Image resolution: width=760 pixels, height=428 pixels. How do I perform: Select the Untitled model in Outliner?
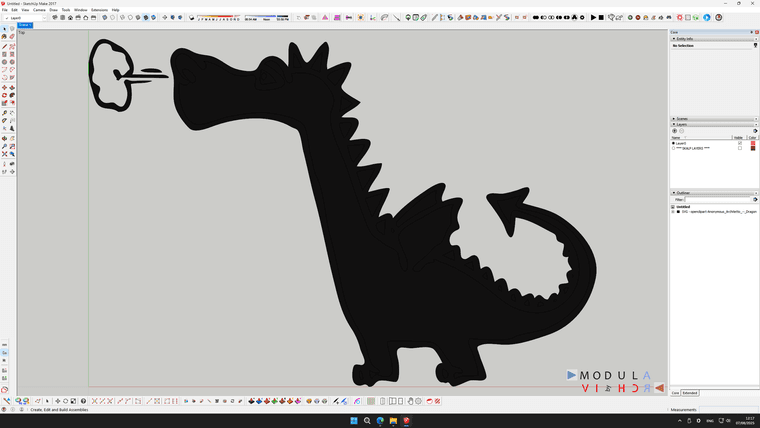pyautogui.click(x=683, y=206)
